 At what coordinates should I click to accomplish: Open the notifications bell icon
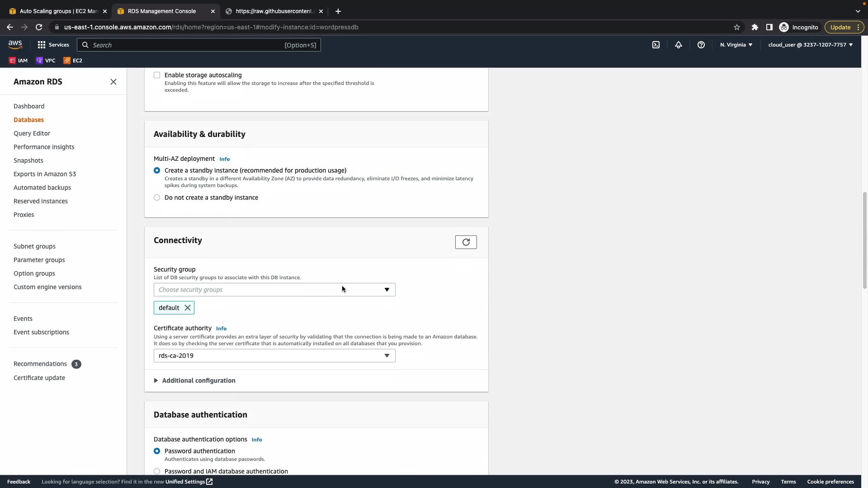(679, 45)
